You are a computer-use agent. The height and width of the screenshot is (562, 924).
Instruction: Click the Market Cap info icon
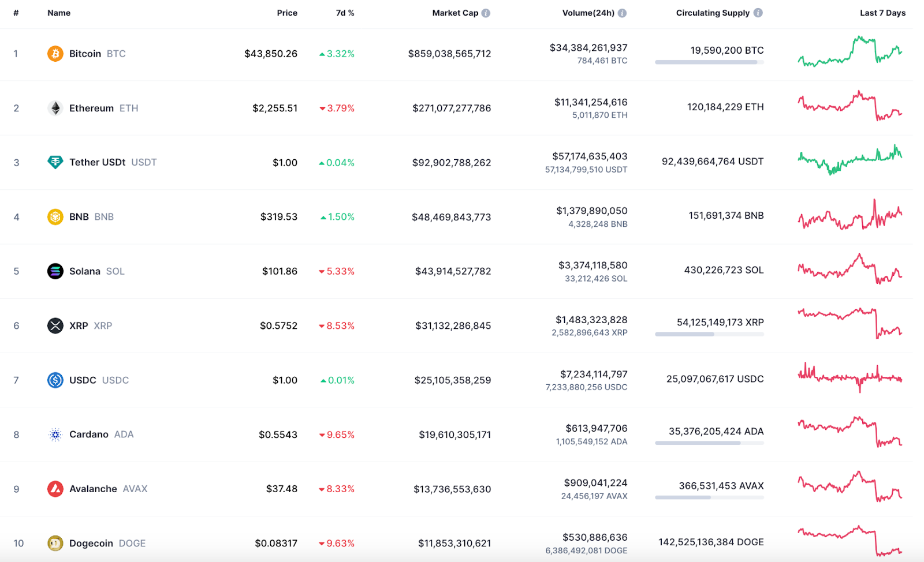point(486,13)
